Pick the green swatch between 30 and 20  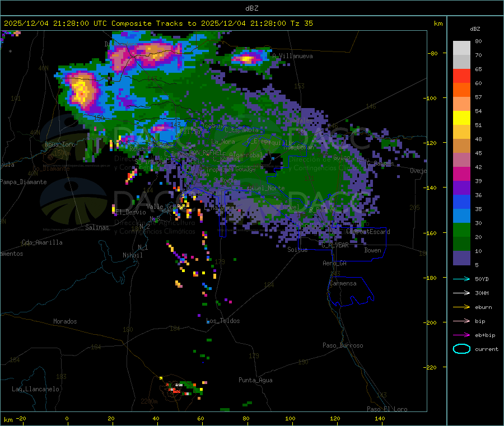coord(461,230)
